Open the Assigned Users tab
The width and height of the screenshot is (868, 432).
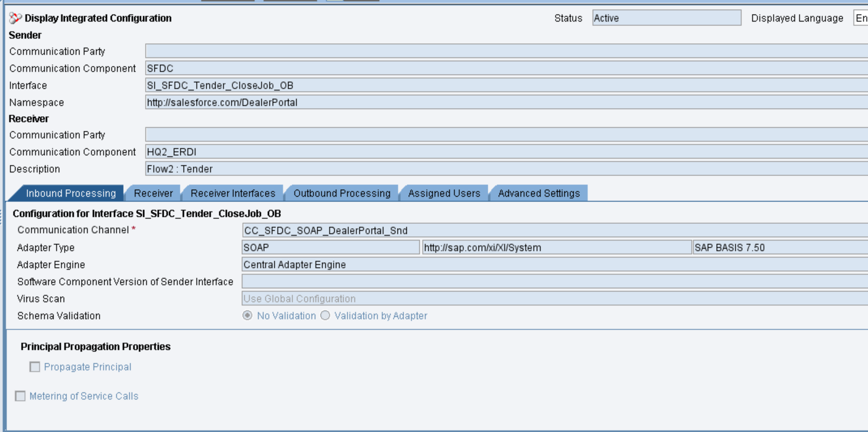click(x=444, y=194)
